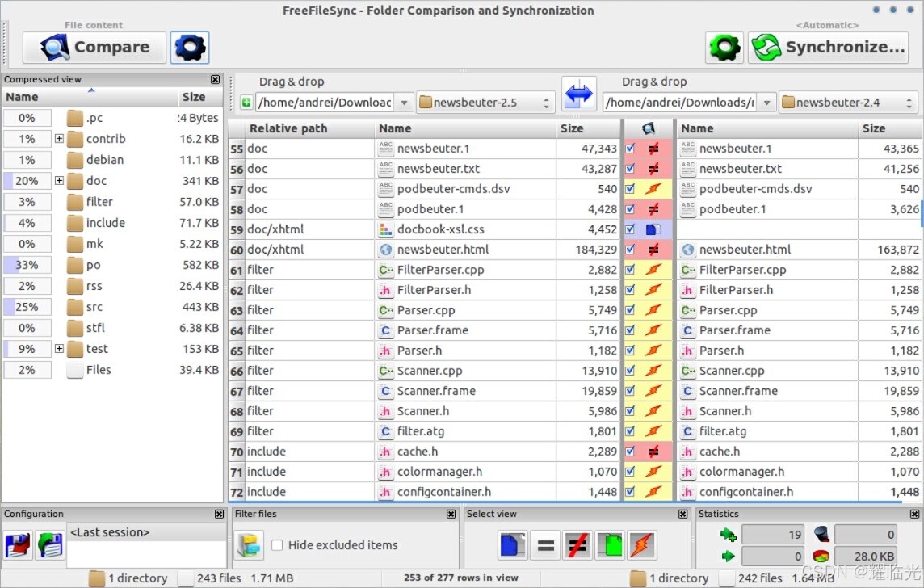924x588 pixels.
Task: Click the Synchronize button
Action: [x=829, y=47]
